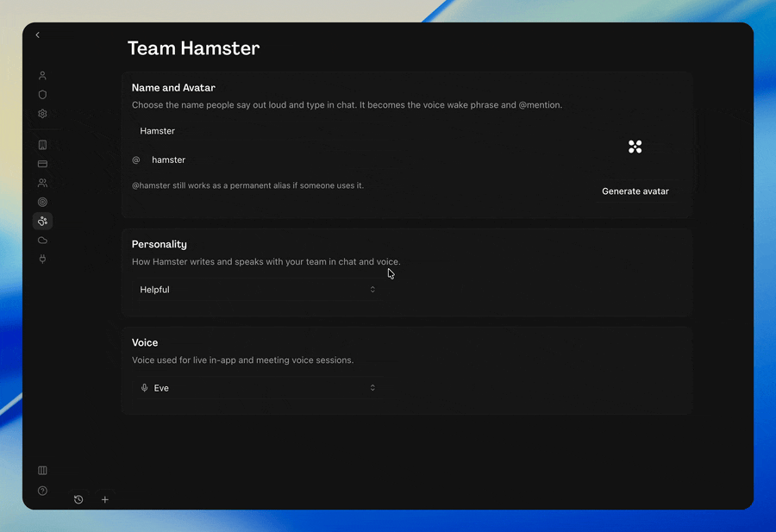Open the team members people icon
Image resolution: width=776 pixels, height=532 pixels.
(x=42, y=183)
